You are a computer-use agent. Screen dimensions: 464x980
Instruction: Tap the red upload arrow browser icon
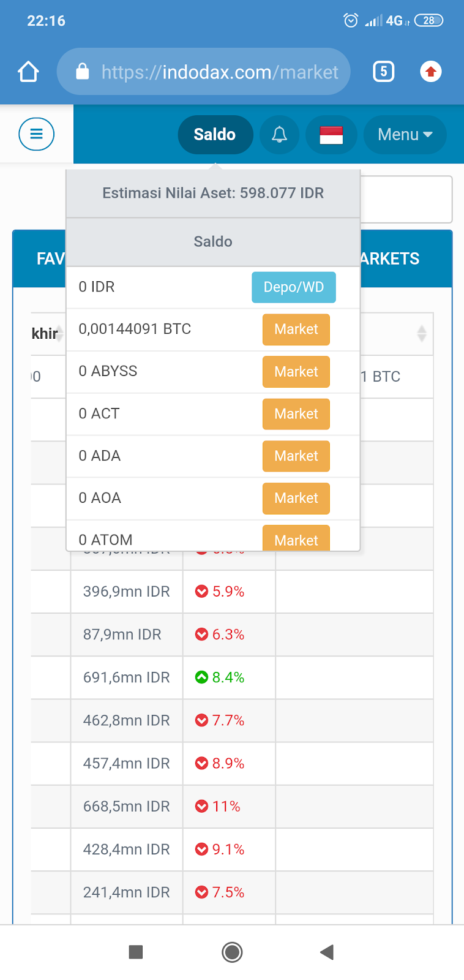click(x=431, y=72)
